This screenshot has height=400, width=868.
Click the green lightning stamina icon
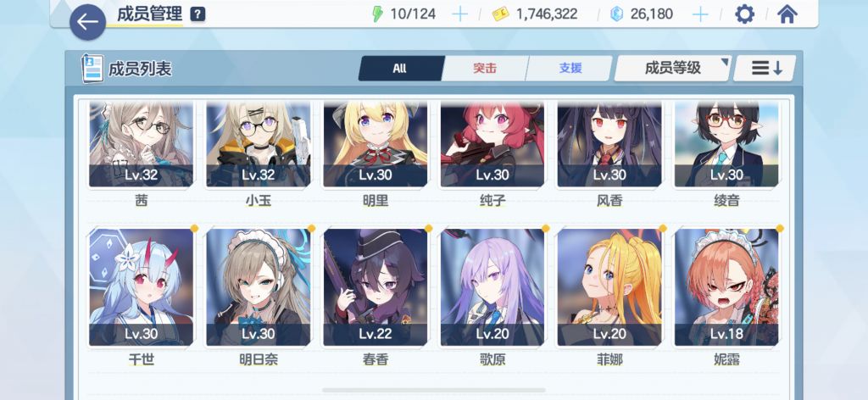point(377,14)
